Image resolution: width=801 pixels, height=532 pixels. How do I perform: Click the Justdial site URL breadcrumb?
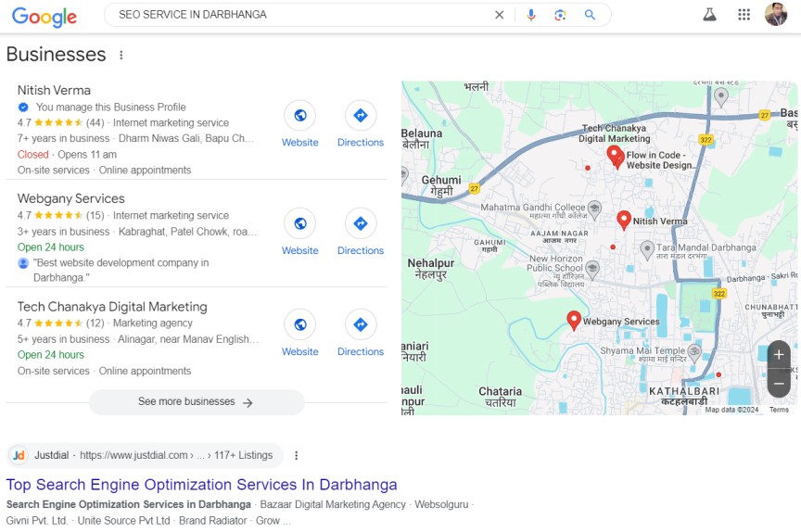pyautogui.click(x=176, y=455)
